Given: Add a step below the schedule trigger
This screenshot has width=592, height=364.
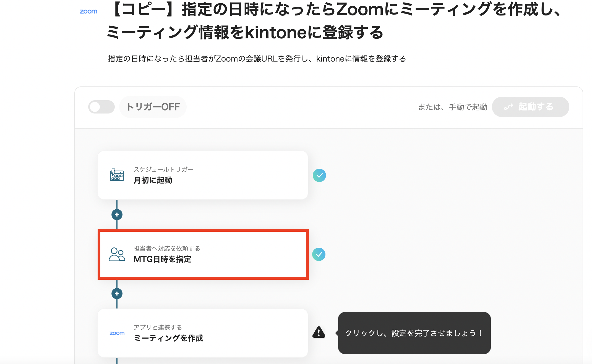Looking at the screenshot, I should click(x=117, y=215).
